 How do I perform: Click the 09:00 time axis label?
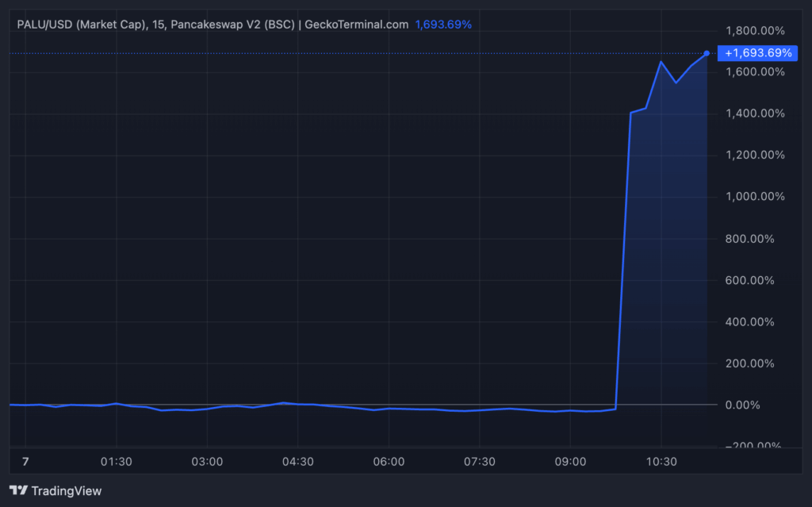[570, 462]
